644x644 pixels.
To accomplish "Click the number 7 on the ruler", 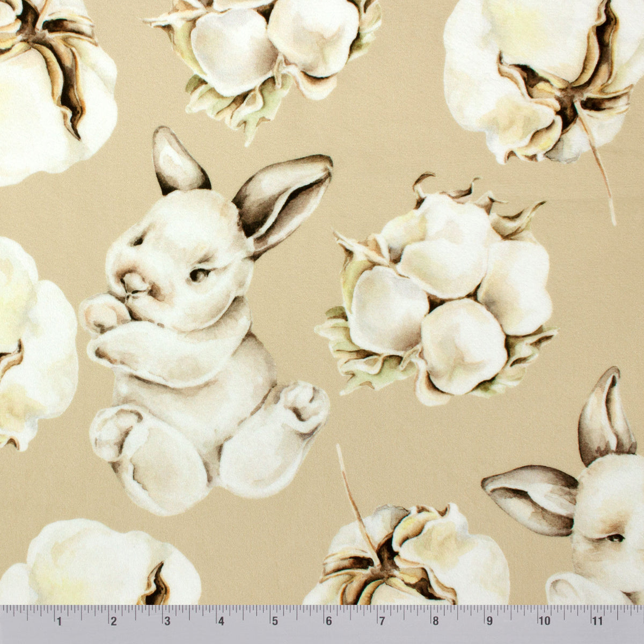I will (x=382, y=621).
